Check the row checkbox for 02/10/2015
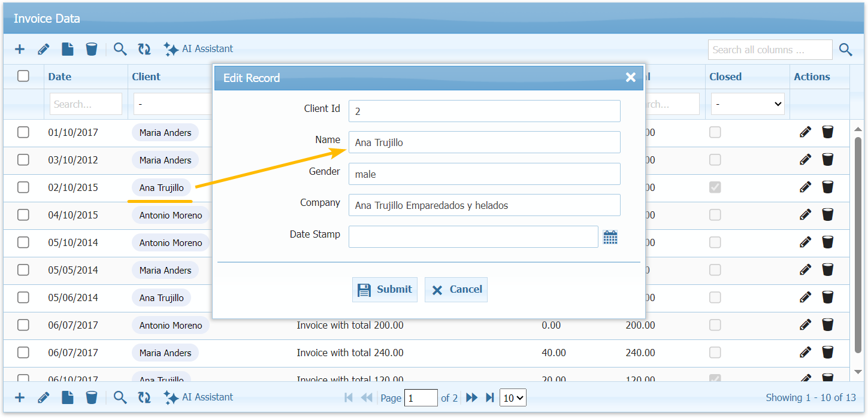The width and height of the screenshot is (868, 419). (23, 187)
